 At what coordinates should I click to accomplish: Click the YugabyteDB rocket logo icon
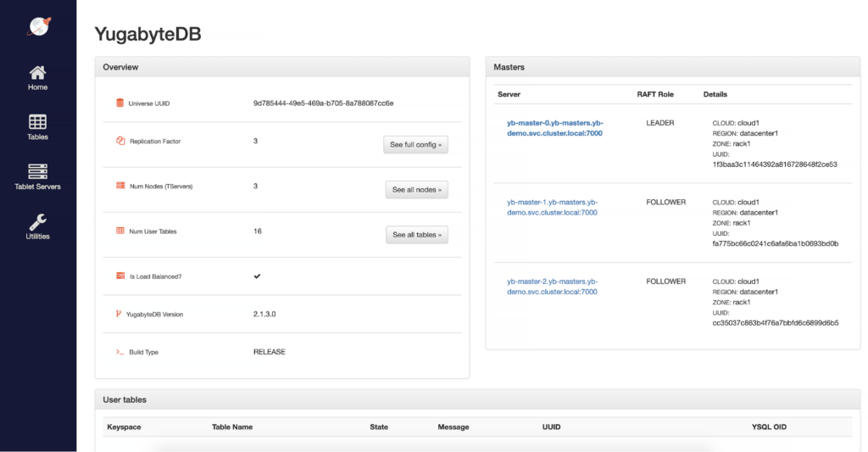click(38, 26)
